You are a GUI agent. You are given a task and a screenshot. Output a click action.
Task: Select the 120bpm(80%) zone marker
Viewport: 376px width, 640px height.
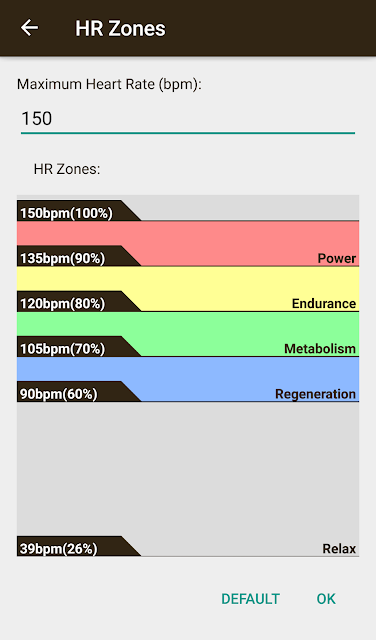coord(79,301)
